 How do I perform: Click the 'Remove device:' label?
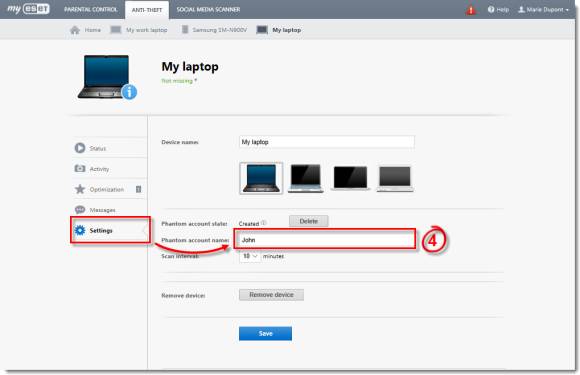click(x=183, y=295)
